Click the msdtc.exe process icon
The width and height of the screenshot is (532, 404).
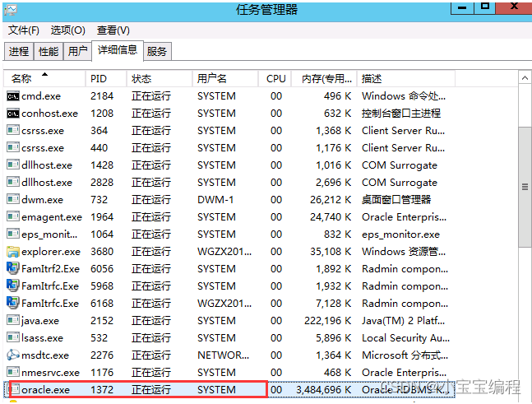[13, 355]
